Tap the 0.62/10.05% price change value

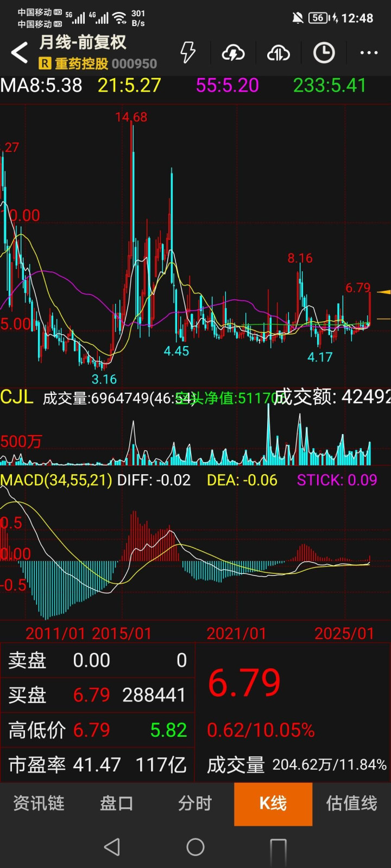click(x=261, y=730)
